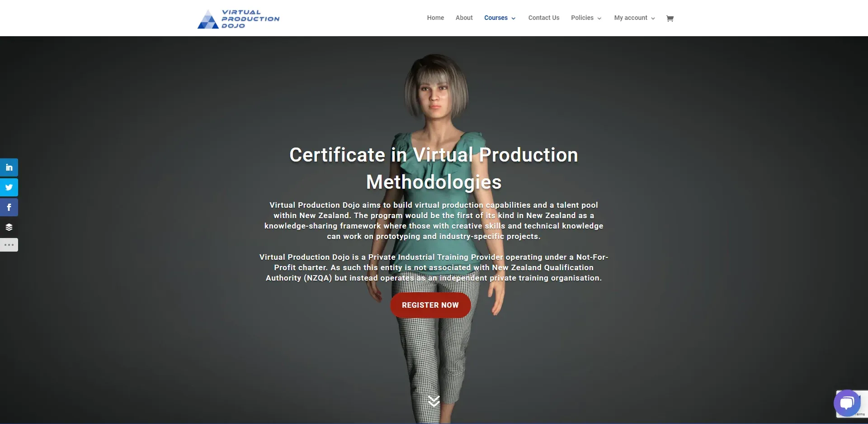Viewport: 868px width, 424px height.
Task: Share the page on Facebook
Action: point(9,207)
